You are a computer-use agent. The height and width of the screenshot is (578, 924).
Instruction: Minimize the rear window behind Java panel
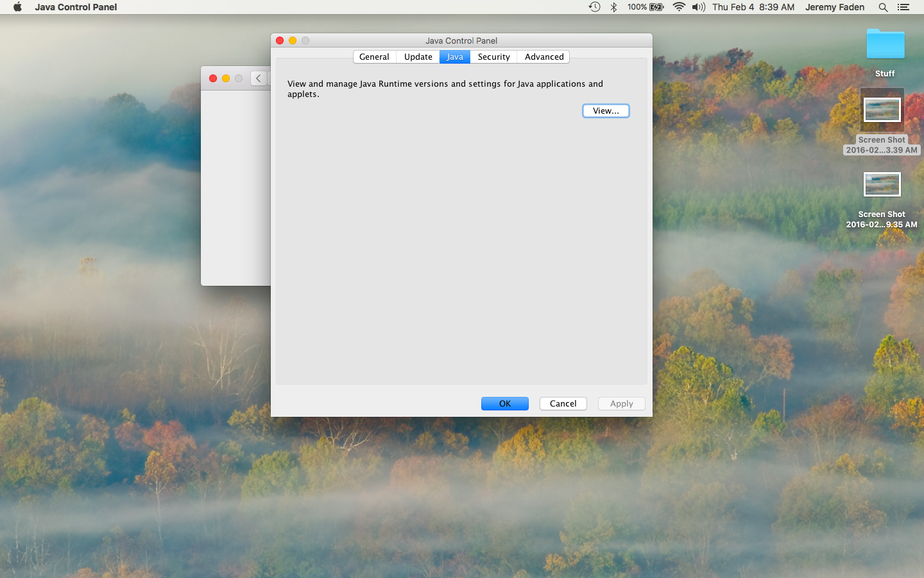coord(226,78)
